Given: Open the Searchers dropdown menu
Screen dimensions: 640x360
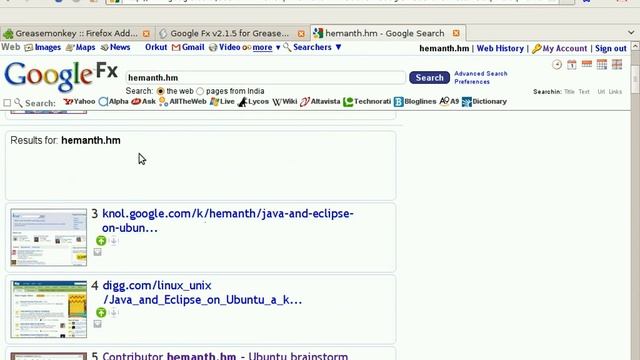Looking at the screenshot, I should click(317, 47).
